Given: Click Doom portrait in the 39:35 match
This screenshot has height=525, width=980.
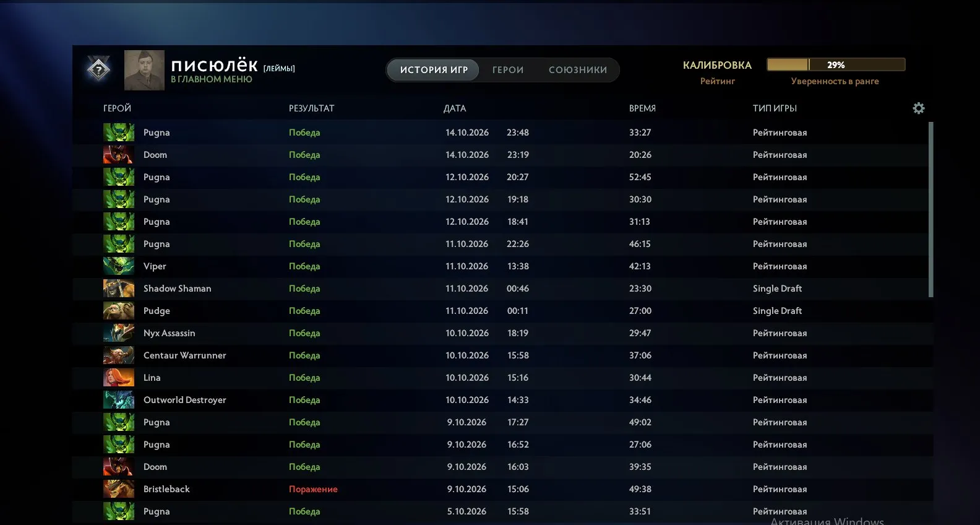Looking at the screenshot, I should click(119, 467).
